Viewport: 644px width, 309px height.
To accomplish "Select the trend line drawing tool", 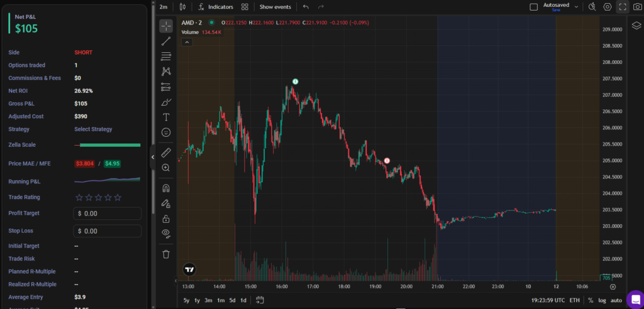I will pos(166,41).
